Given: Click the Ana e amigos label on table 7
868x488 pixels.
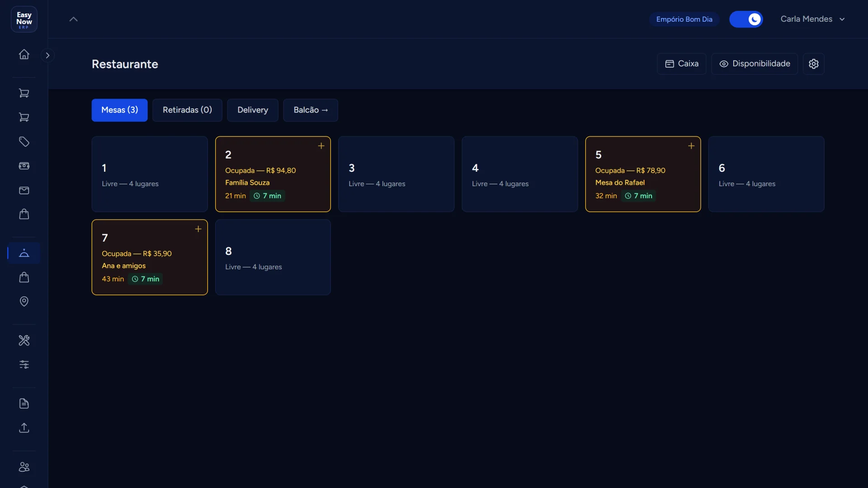Looking at the screenshot, I should click(x=123, y=266).
